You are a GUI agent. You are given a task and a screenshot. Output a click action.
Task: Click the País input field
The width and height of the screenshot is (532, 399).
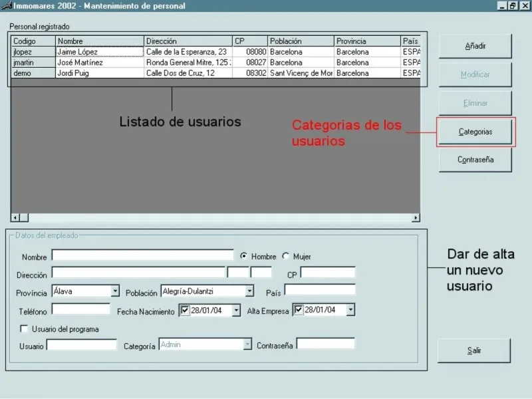320,290
